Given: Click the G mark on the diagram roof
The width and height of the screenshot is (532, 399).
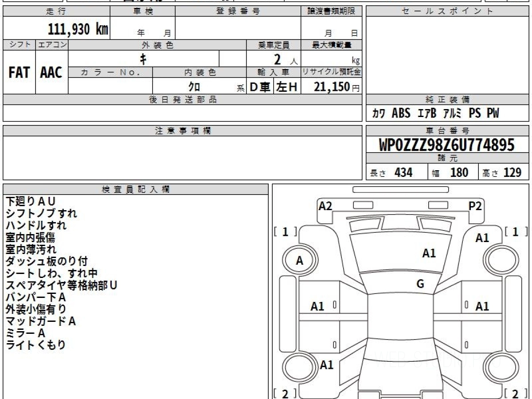Looking at the screenshot, I should point(420,285).
